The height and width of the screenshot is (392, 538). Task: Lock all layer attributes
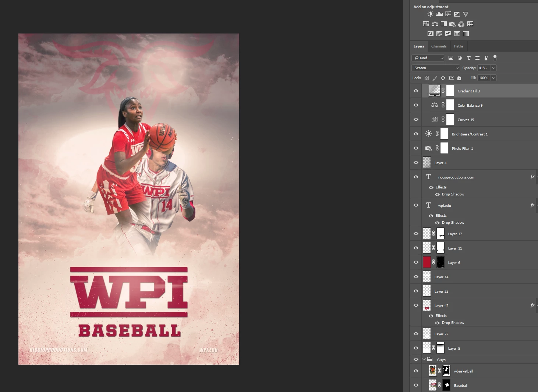point(459,78)
